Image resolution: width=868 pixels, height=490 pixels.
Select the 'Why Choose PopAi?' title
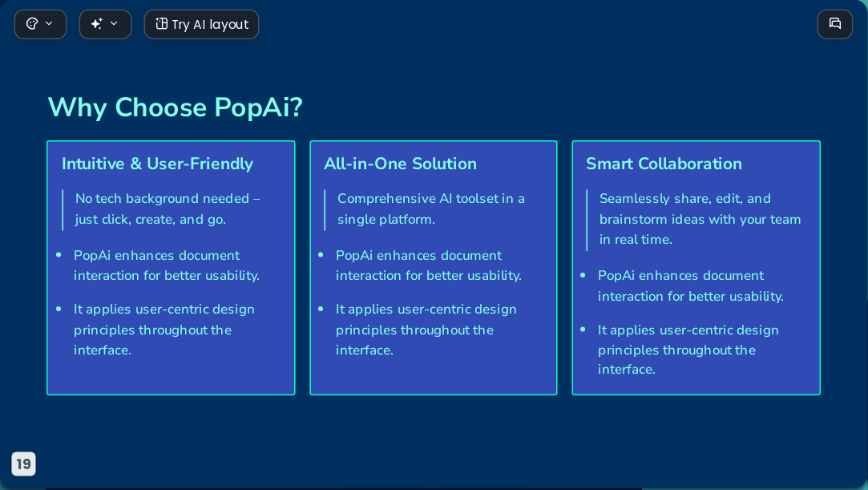coord(175,107)
